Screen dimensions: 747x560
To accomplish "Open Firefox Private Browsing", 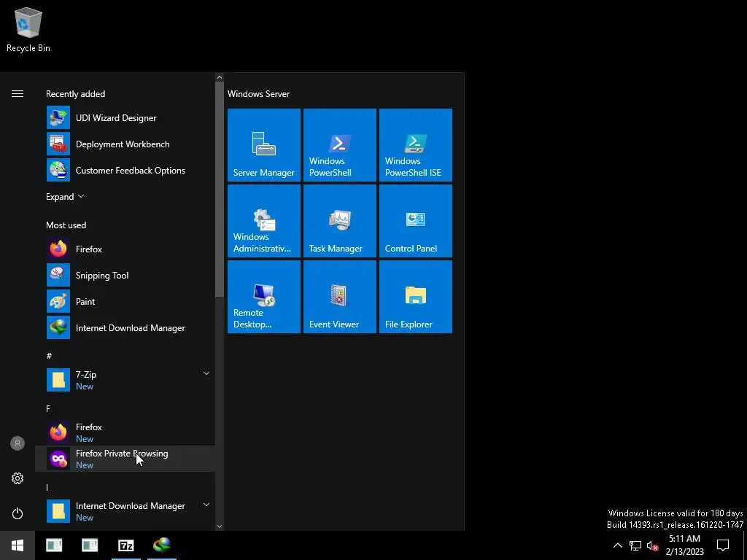I will coord(125,459).
